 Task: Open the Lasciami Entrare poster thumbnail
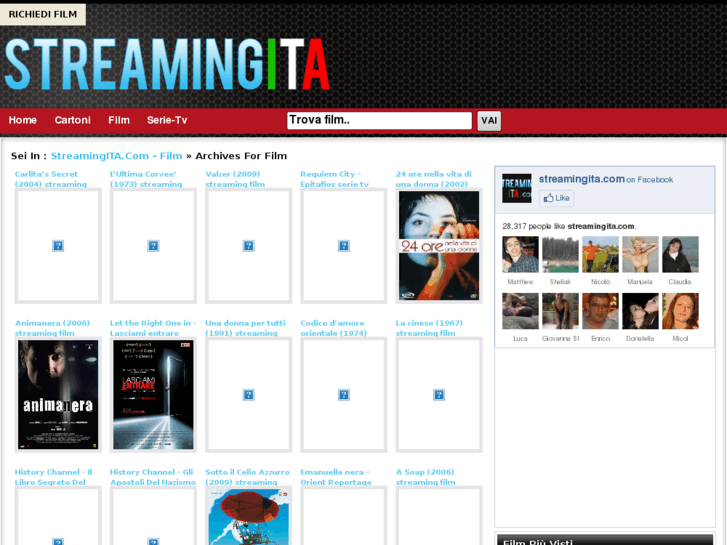point(153,395)
